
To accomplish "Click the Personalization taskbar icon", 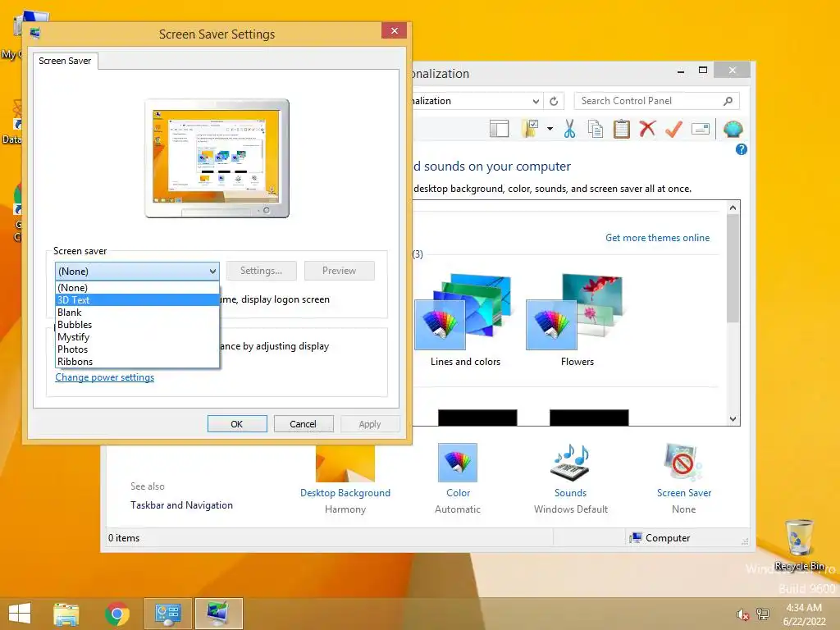I will click(x=218, y=614).
